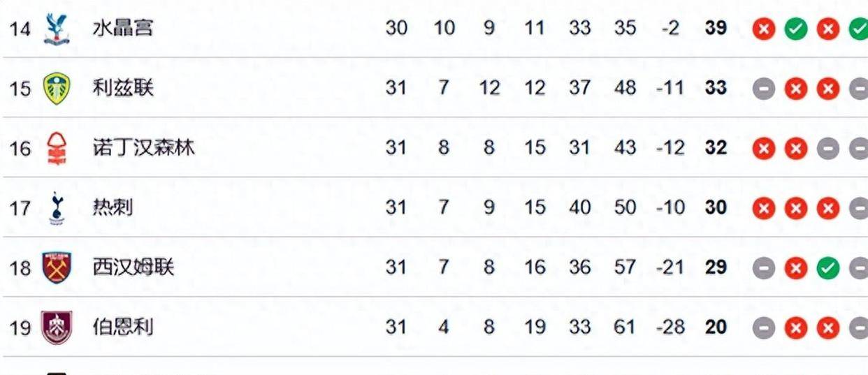Click the 水晶宫 (Crystal Palace) club crest
Image resolution: width=868 pixels, height=375 pixels.
(57, 29)
